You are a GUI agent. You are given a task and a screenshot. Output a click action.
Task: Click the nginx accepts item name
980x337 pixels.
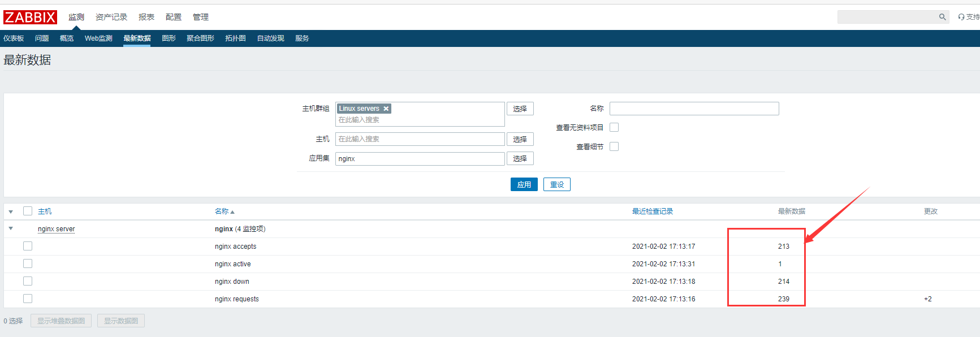235,247
